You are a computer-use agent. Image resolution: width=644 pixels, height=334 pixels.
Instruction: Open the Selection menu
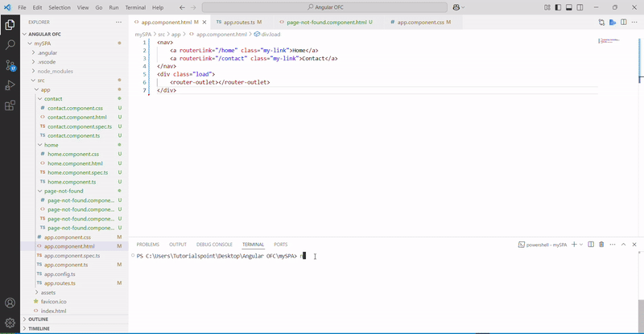point(60,7)
